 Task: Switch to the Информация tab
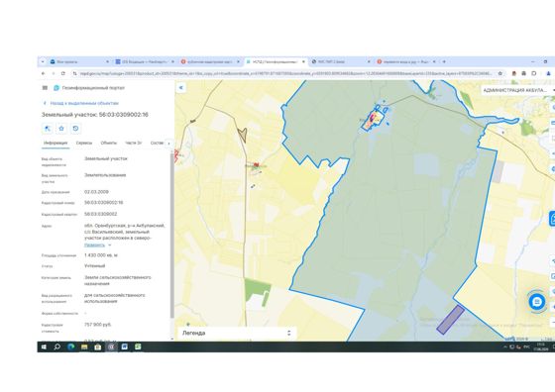click(55, 144)
